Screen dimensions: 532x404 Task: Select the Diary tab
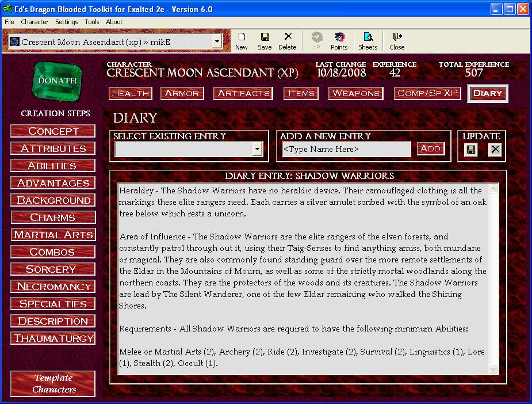[488, 93]
